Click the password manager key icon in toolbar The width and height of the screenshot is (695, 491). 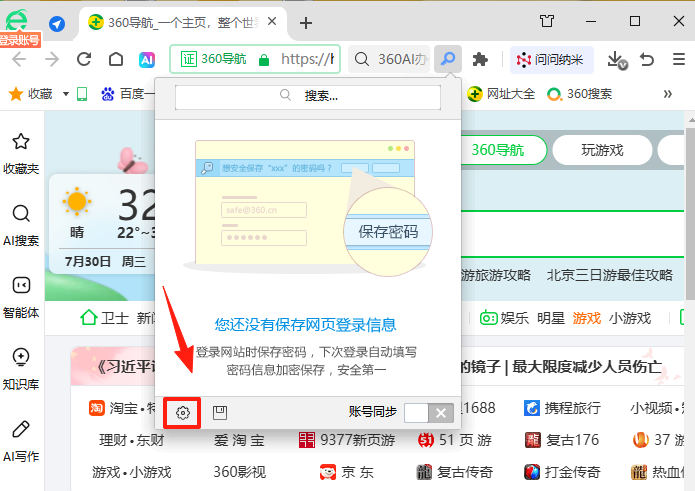(x=448, y=59)
